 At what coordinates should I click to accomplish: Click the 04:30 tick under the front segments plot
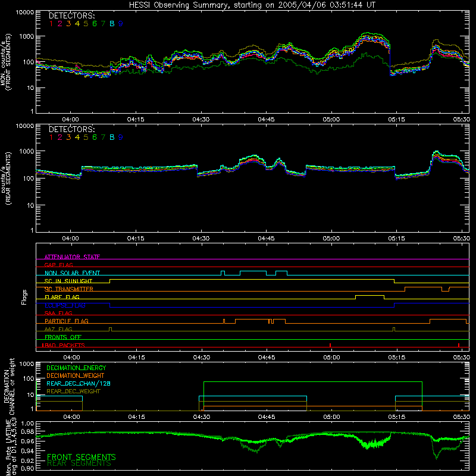click(201, 120)
